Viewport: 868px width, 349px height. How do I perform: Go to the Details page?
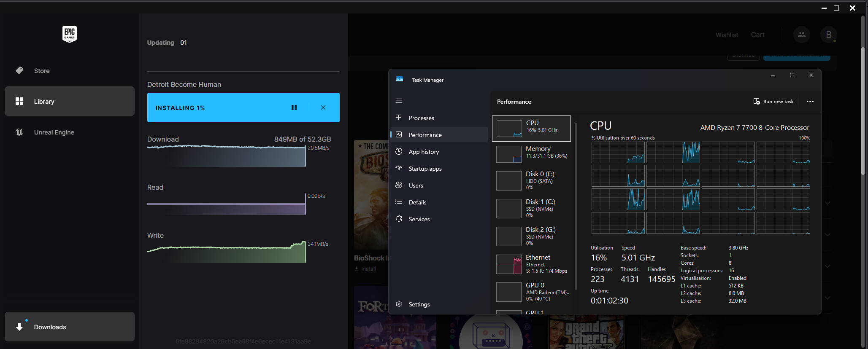(x=439, y=202)
